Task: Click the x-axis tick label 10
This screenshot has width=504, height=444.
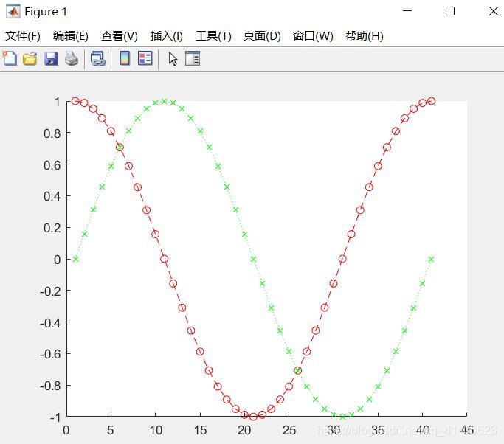Action: [156, 430]
